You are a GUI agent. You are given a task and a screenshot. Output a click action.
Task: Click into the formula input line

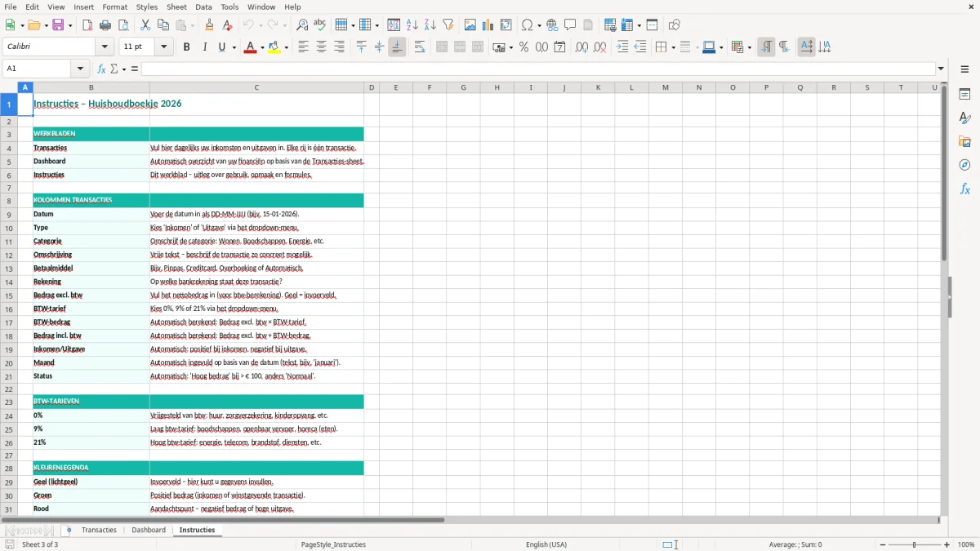538,69
